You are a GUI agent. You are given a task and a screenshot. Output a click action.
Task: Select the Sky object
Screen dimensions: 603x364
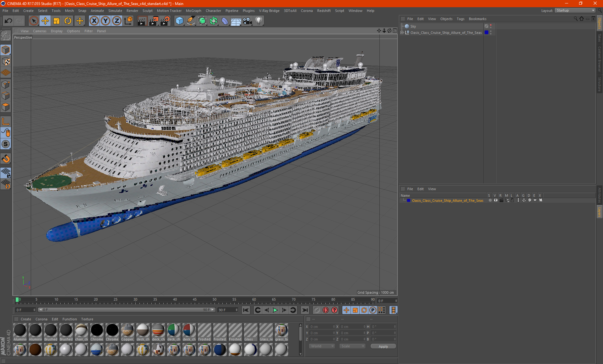pos(413,26)
